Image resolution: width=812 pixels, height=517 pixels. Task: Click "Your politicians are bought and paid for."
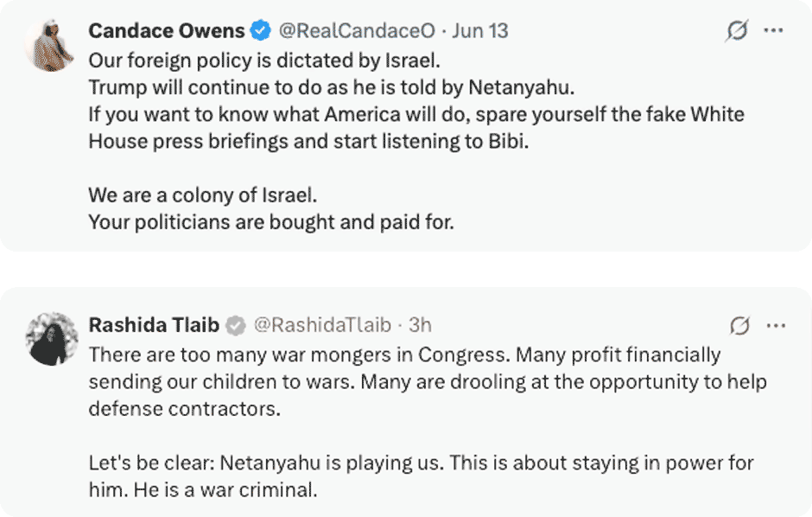[x=270, y=221]
